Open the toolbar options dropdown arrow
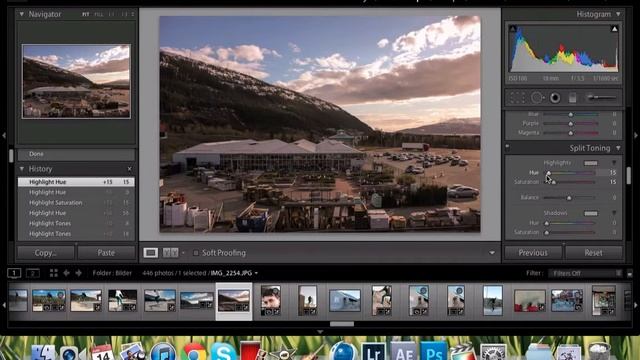Viewport: 640px width, 360px height. point(492,253)
